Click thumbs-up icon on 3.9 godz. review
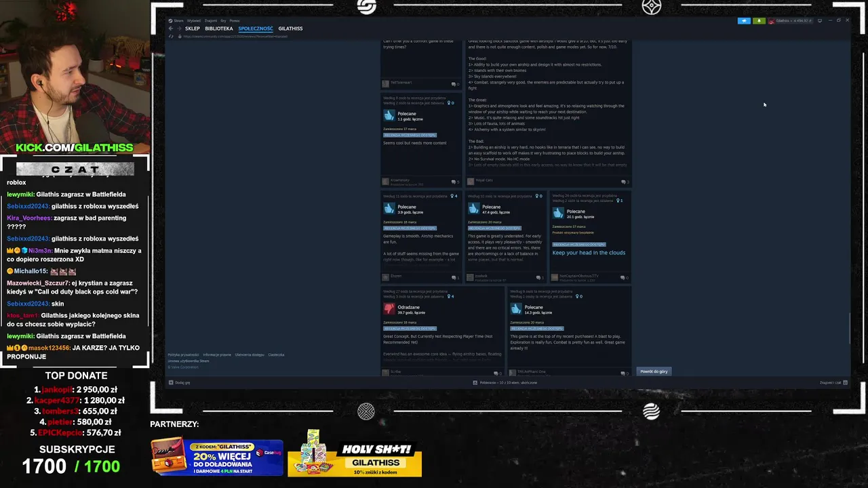This screenshot has width=868, height=488. [x=389, y=209]
